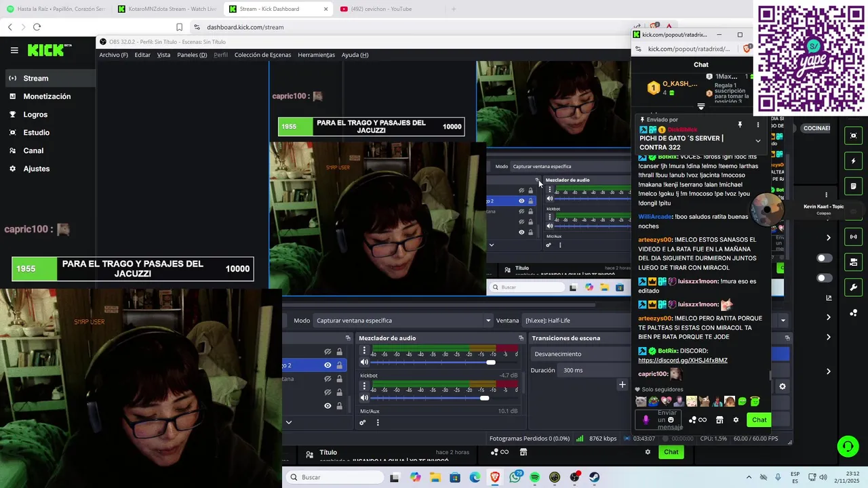868x488 pixels.
Task: Open advanced audio properties gear
Action: pos(363,422)
